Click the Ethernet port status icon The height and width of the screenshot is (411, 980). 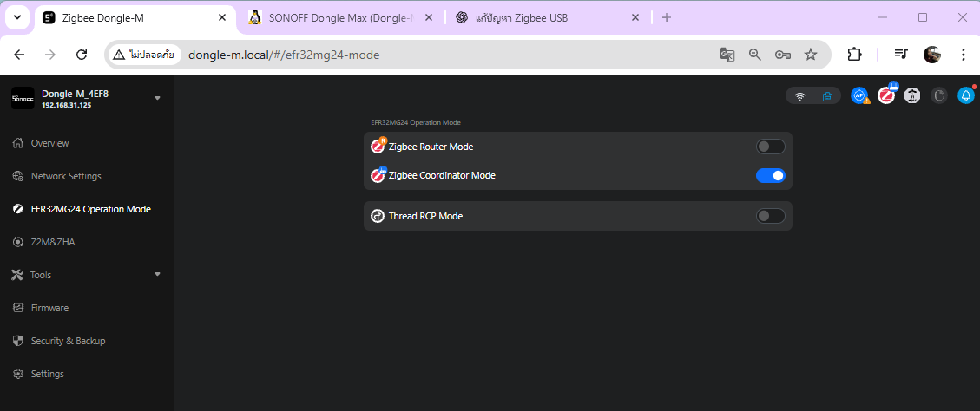point(827,96)
